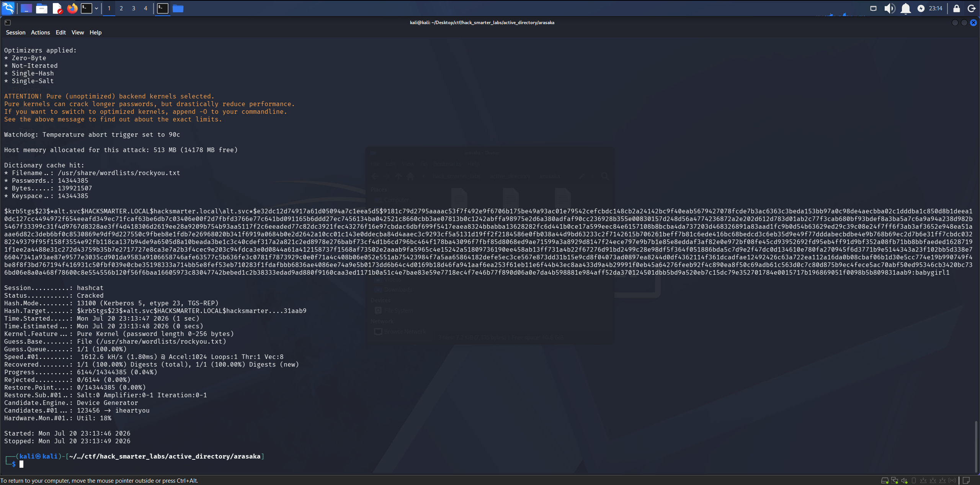Click the 'Stopped: Mon Jul 20 23:13:49' line
The height and width of the screenshot is (485, 980).
coord(67,441)
